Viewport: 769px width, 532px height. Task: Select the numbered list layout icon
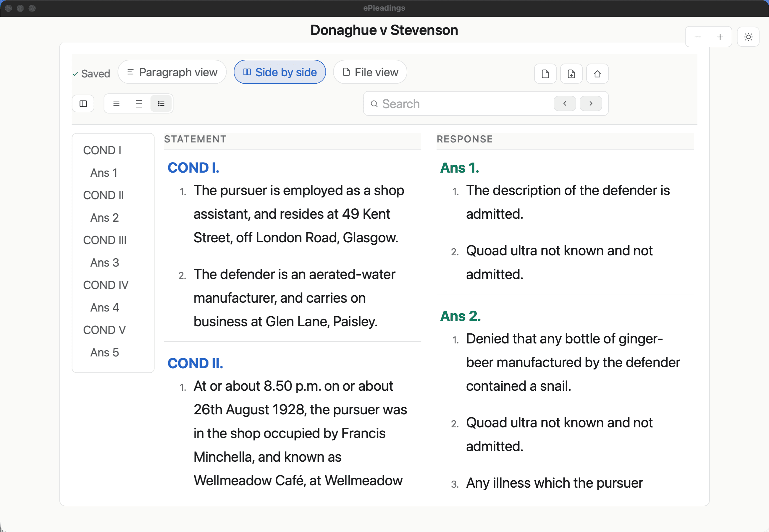point(161,104)
